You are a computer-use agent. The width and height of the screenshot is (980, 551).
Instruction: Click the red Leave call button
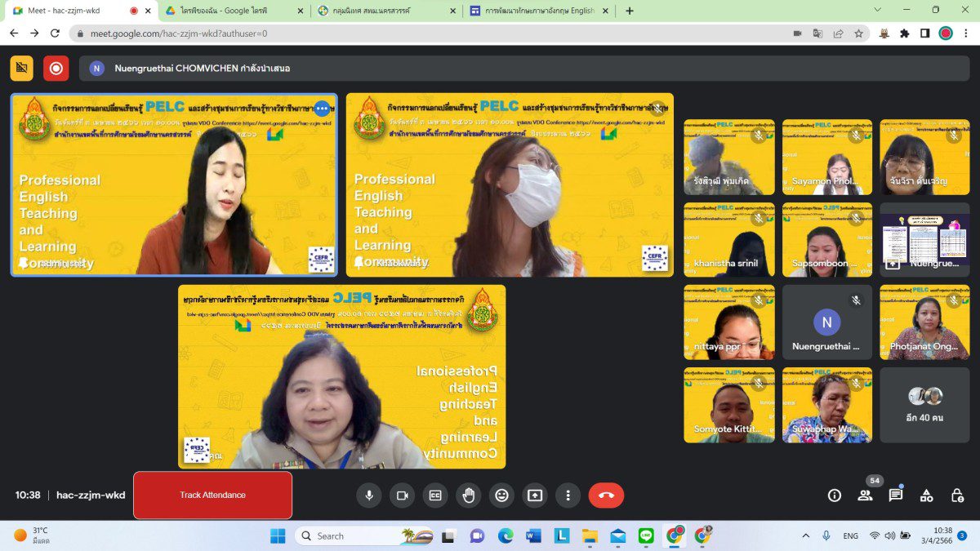606,495
